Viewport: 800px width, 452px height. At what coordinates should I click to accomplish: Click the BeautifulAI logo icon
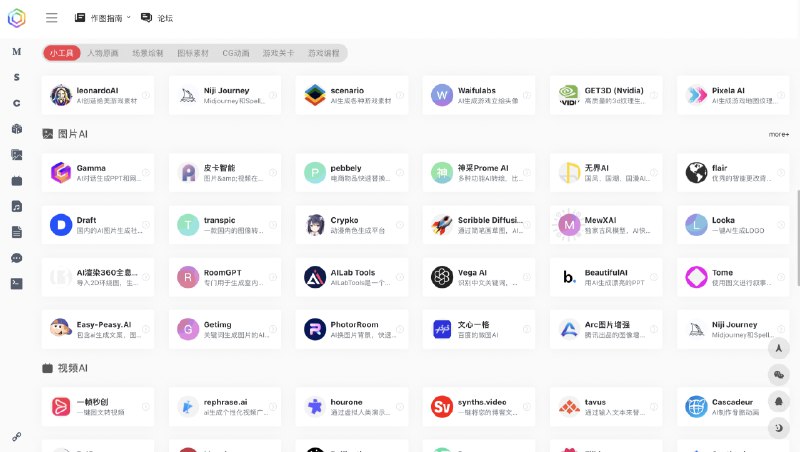coord(569,277)
